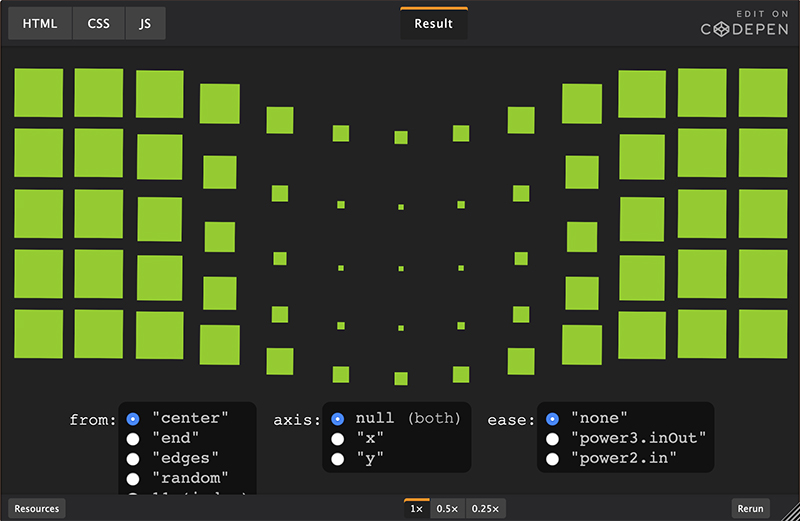This screenshot has width=800, height=521.
Task: Set preview zoom to 1x
Action: tap(417, 508)
